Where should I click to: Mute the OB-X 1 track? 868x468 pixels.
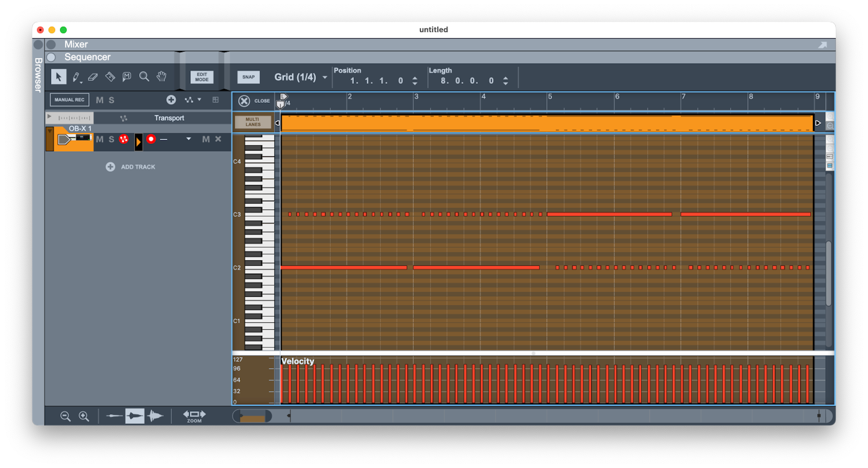point(100,139)
